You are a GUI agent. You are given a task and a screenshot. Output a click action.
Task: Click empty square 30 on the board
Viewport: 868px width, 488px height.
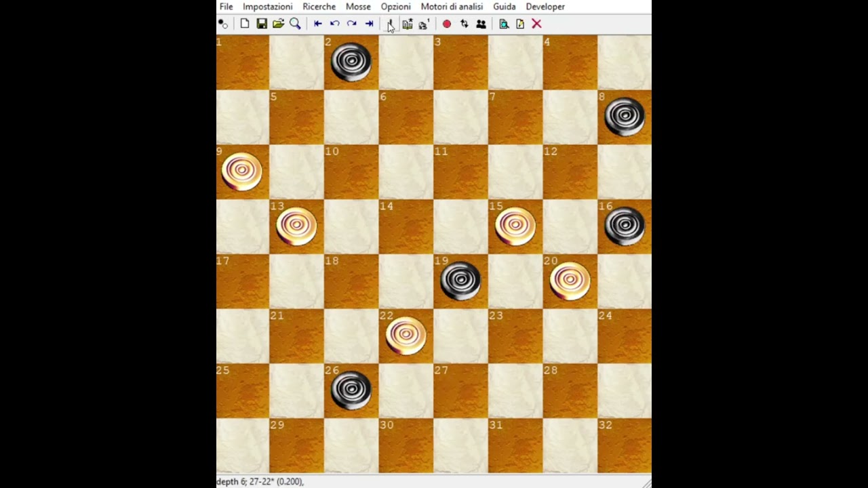point(406,445)
